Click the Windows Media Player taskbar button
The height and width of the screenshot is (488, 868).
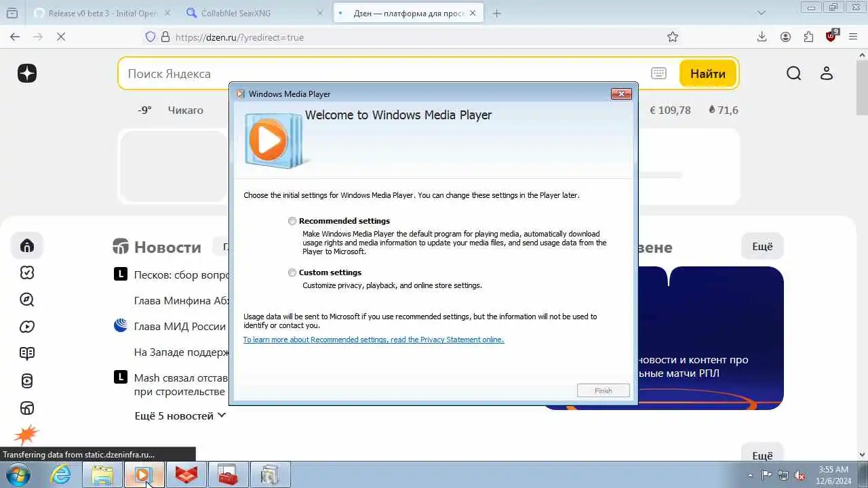[144, 474]
